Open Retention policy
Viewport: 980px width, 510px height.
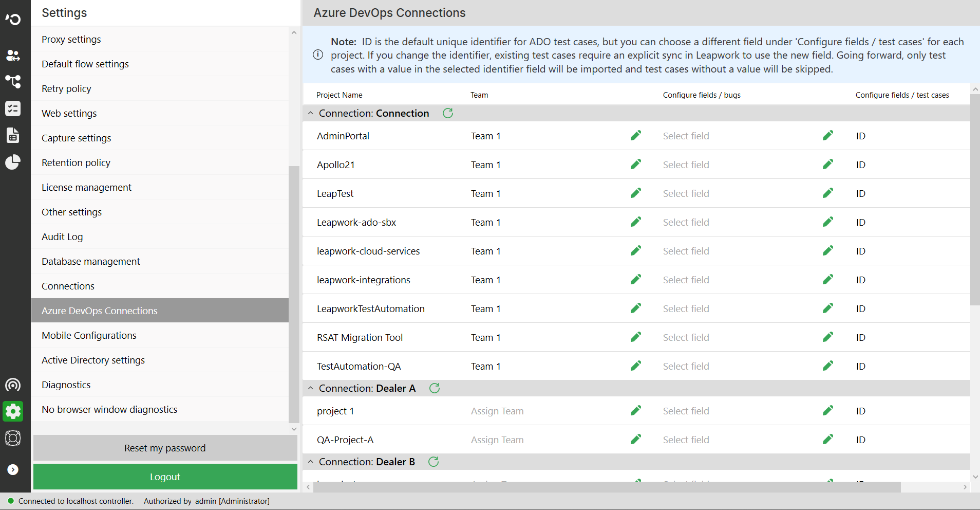tap(160, 162)
